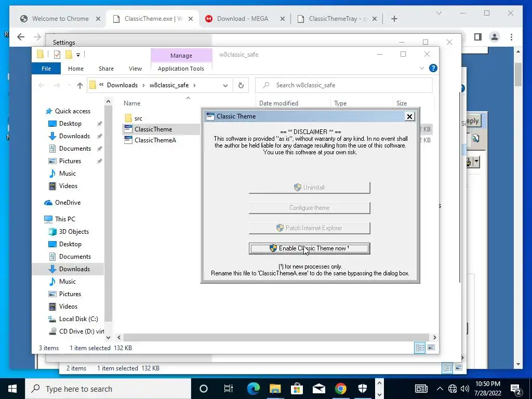Screen dimensions: 532x399
Task: Click Downloads in the address breadcrumb
Action: [122, 85]
